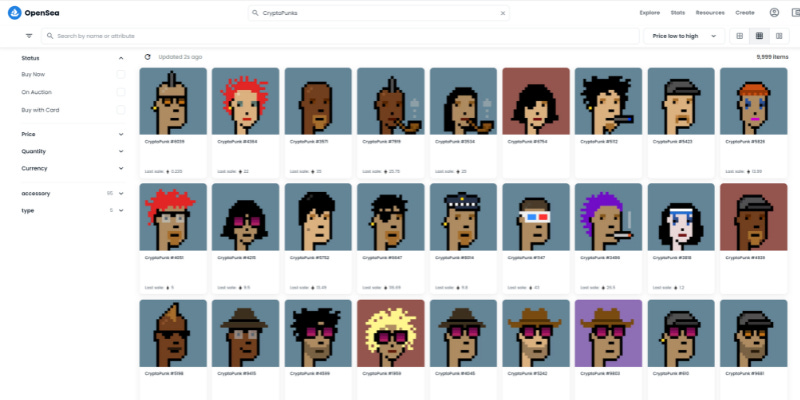Expand the Price filter section
Image resolution: width=800 pixels, height=400 pixels.
click(x=121, y=134)
